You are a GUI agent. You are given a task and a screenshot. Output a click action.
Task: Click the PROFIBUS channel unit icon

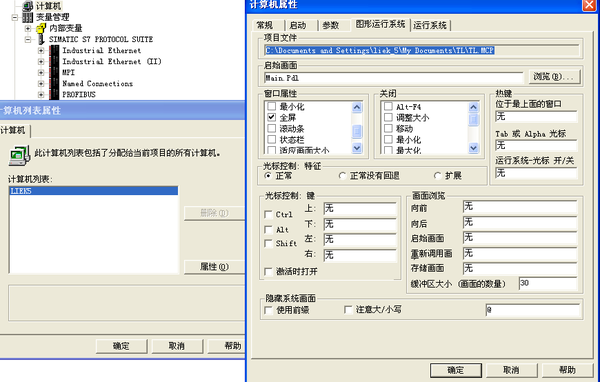tap(55, 94)
